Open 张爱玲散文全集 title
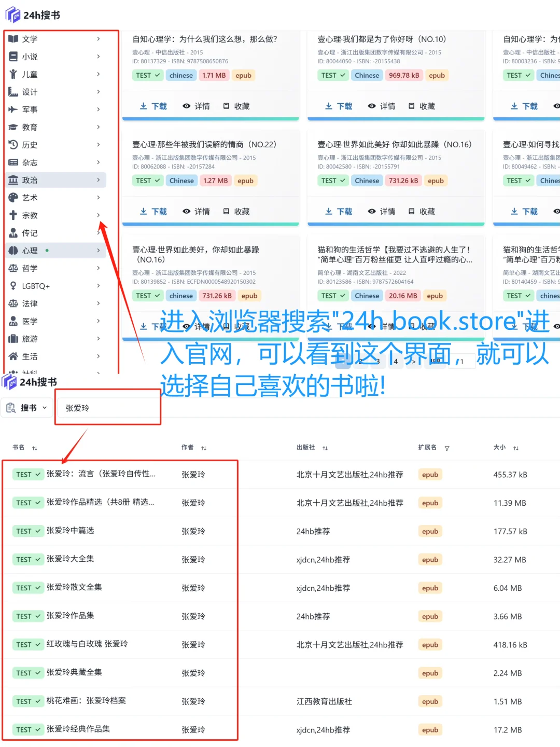Screen dimensions: 560x747 [x=74, y=587]
